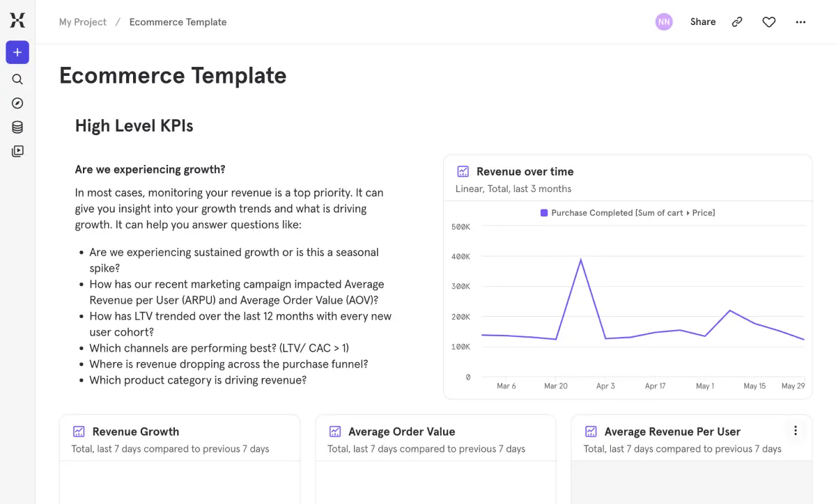The width and height of the screenshot is (836, 504).
Task: Open the Revenue over time report title
Action: tap(525, 171)
